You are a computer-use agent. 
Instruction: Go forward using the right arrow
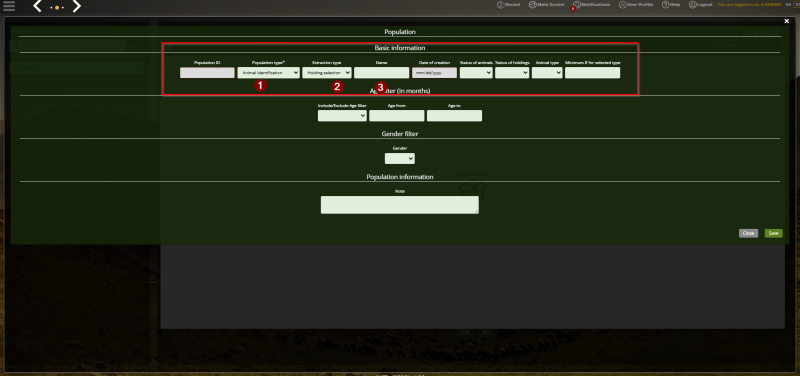[76, 6]
